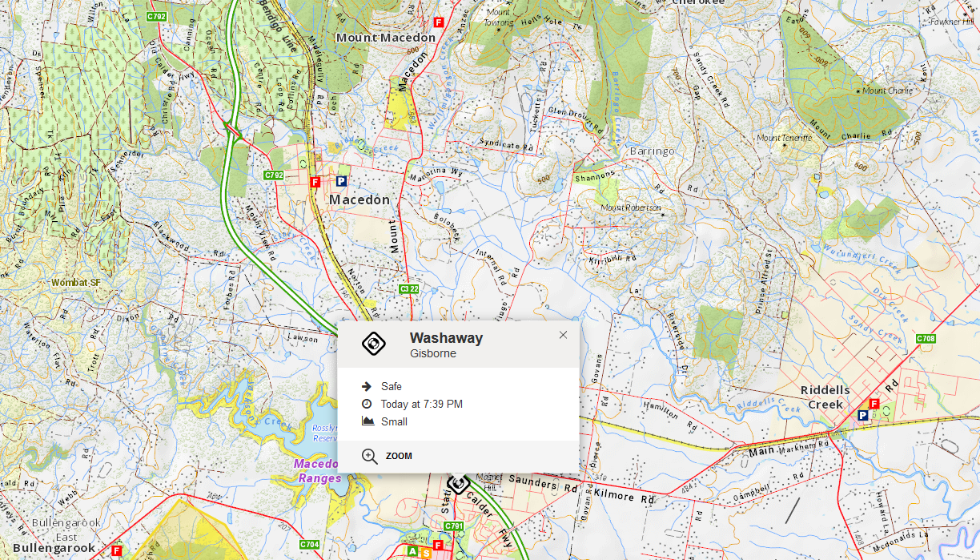Screen dimensions: 980x560
Task: Click the Wombat SF forest label
Action: click(76, 282)
